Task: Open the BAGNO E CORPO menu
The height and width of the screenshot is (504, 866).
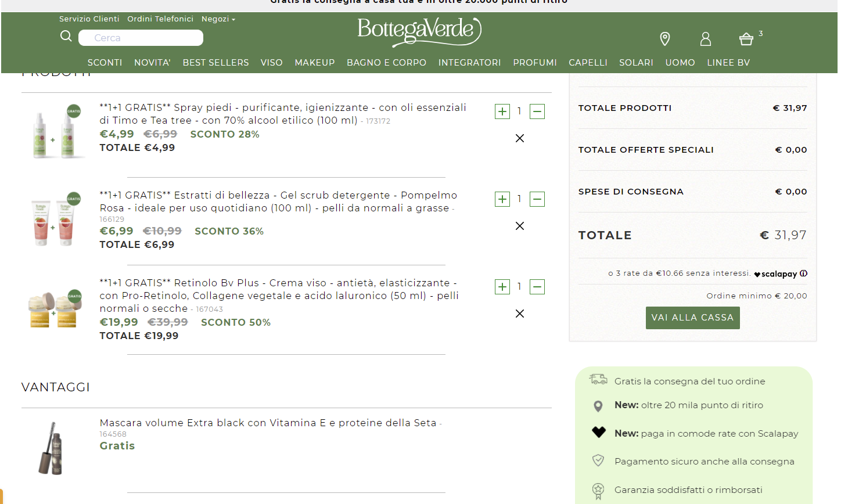Action: coord(386,63)
